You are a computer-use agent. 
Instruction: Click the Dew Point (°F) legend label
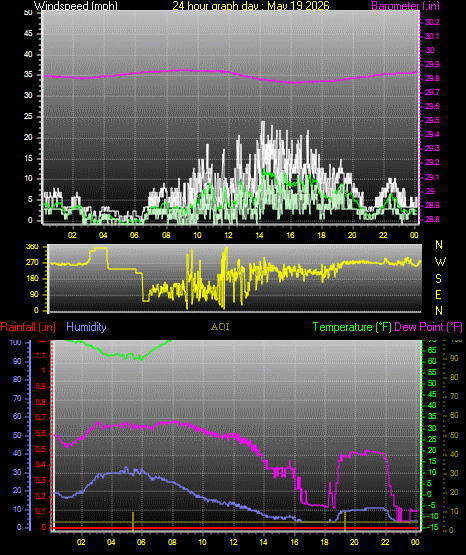[x=428, y=327]
